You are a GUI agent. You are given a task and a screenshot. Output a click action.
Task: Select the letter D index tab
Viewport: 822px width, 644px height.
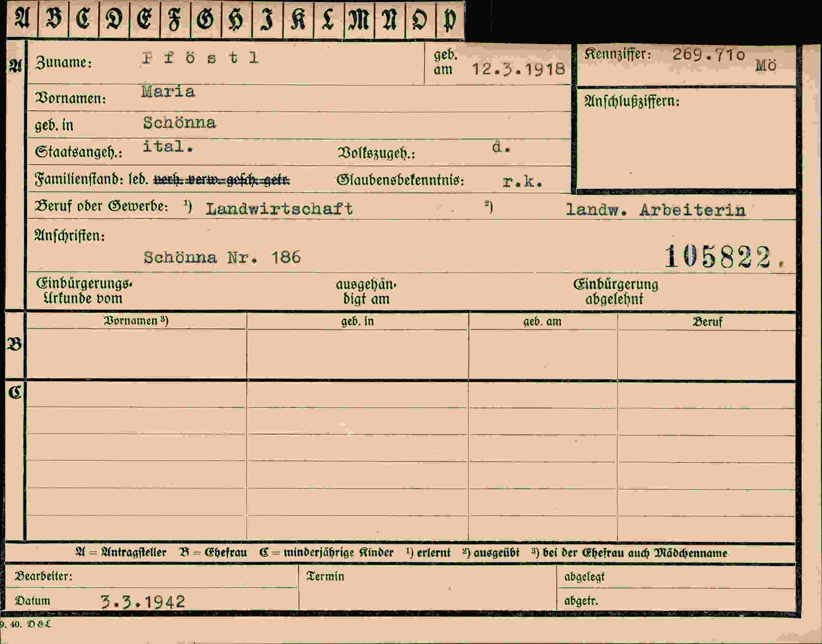click(x=114, y=19)
